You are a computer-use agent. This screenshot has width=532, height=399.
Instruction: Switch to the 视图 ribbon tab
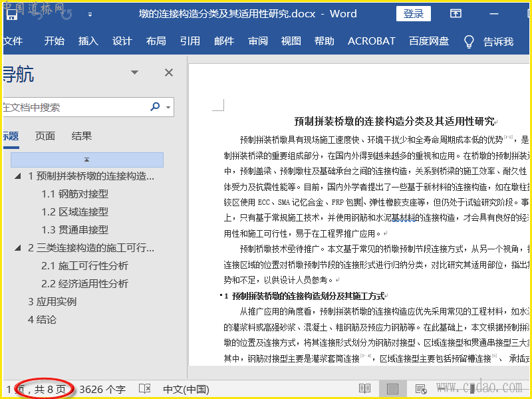coord(291,41)
